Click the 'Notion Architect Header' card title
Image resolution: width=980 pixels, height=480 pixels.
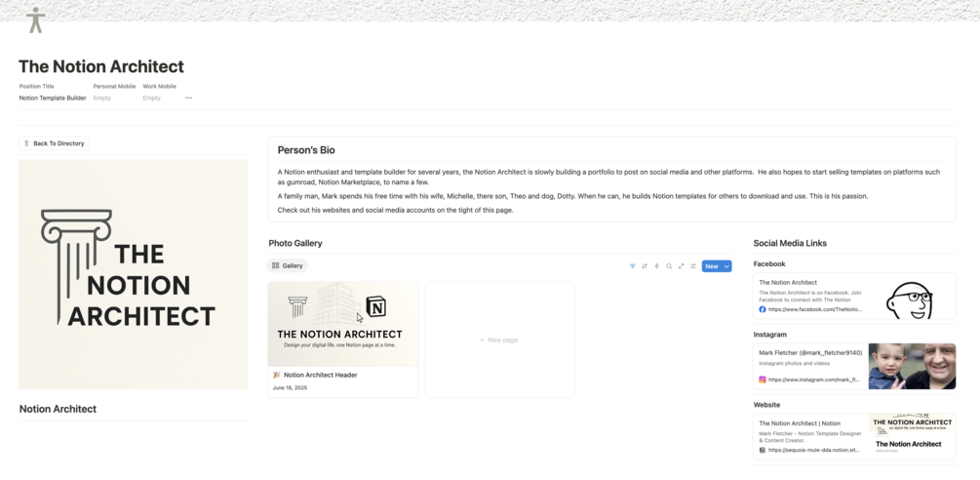pyautogui.click(x=321, y=375)
